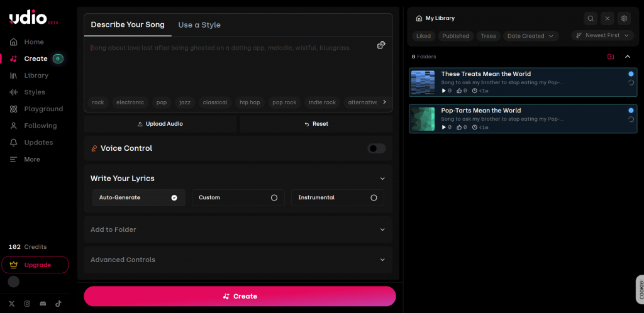Image resolution: width=644 pixels, height=313 pixels.
Task: Open the Newest First sort dropdown
Action: point(602,36)
